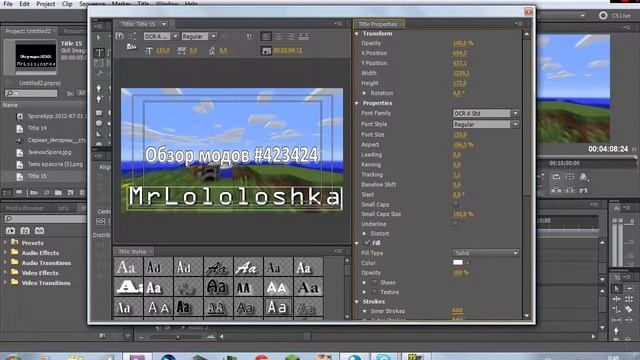Click the kerning icon in Titler bar
The image size is (640, 360).
tap(182, 51)
